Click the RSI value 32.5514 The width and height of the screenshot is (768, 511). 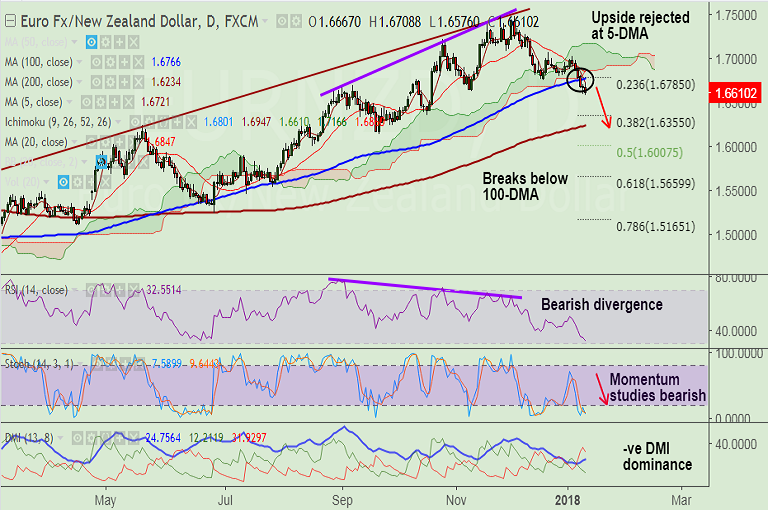(164, 290)
